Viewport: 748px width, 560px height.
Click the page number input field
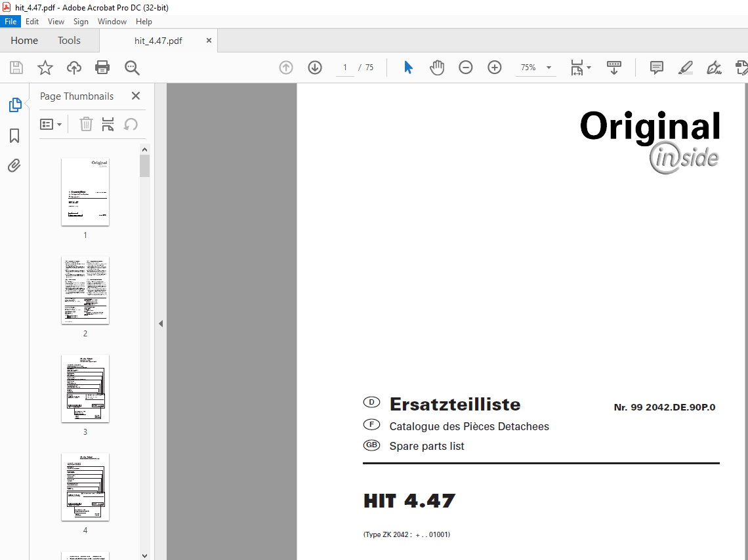click(x=345, y=68)
